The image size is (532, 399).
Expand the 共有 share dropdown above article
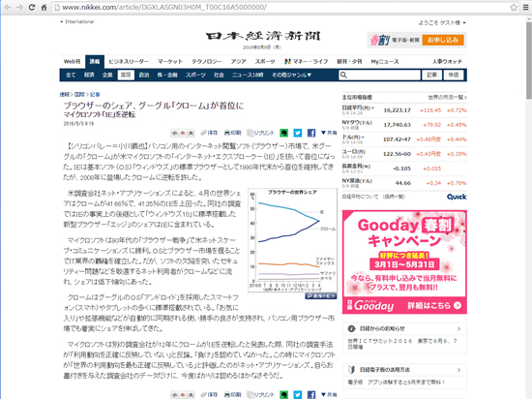[329, 133]
